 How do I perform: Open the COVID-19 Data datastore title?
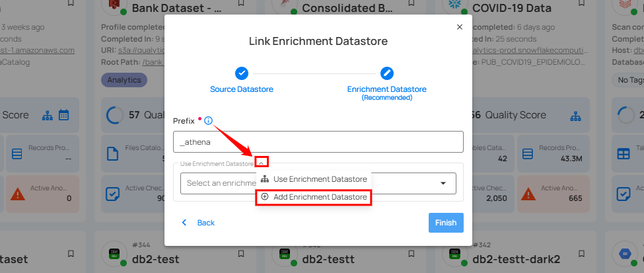point(512,8)
